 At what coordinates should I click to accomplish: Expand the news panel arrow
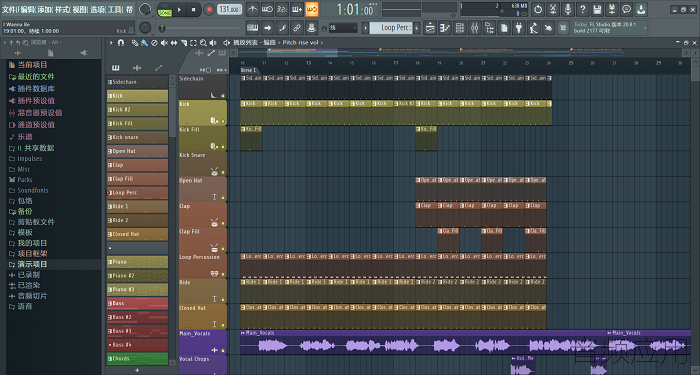[x=645, y=28]
